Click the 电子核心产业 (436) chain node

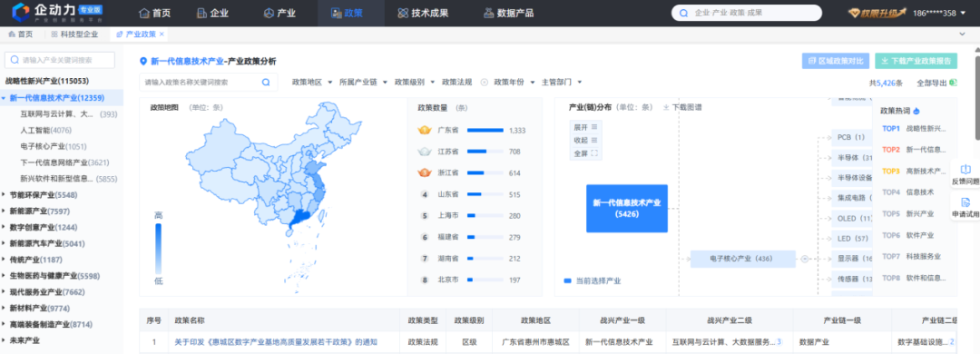click(x=742, y=258)
